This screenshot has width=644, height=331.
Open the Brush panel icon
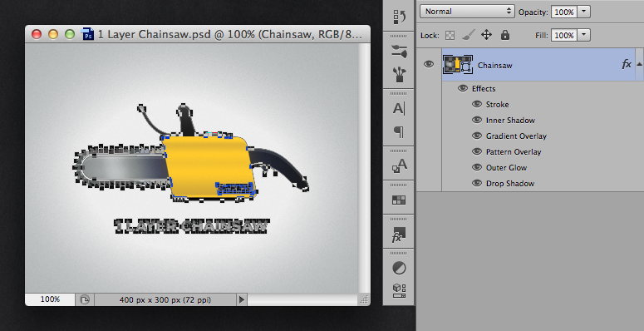pyautogui.click(x=399, y=75)
